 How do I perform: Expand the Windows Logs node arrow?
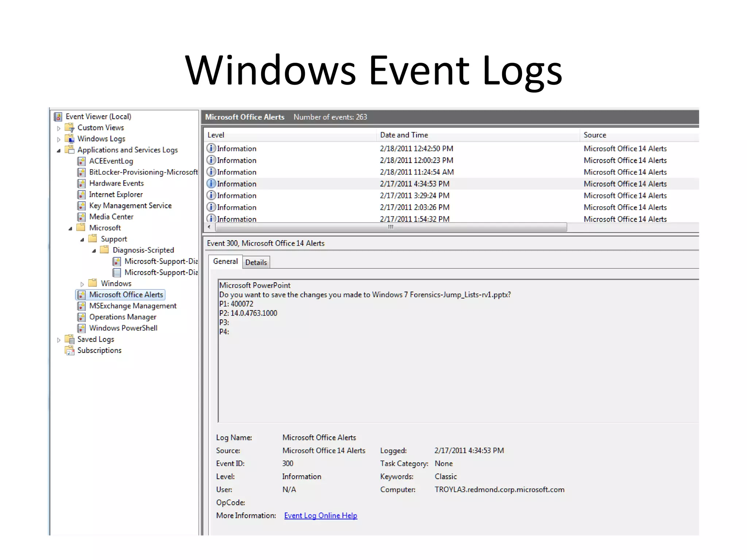58,139
